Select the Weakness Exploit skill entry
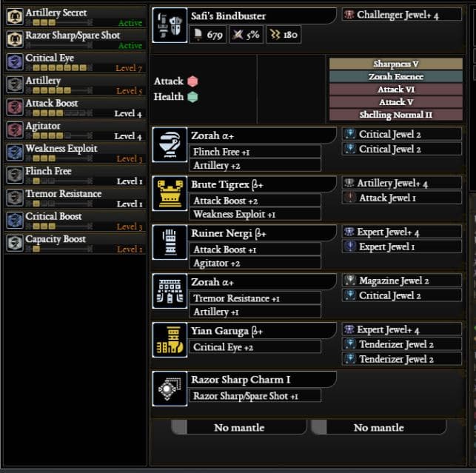Image resolution: width=476 pixels, height=473 pixels. click(x=75, y=152)
